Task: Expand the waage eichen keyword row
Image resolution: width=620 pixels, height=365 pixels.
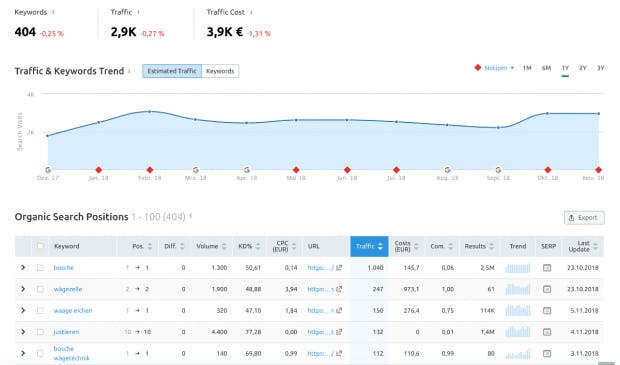Action: (23, 310)
